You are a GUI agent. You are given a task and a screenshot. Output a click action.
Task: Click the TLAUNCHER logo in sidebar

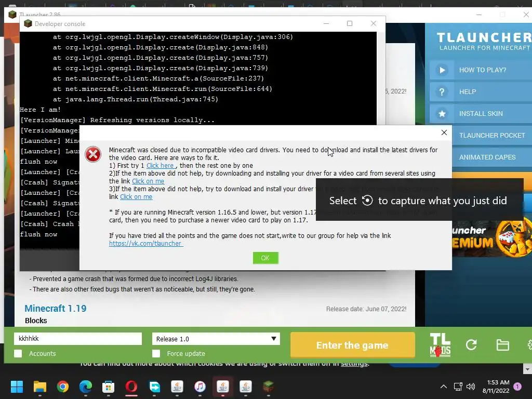pyautogui.click(x=484, y=41)
